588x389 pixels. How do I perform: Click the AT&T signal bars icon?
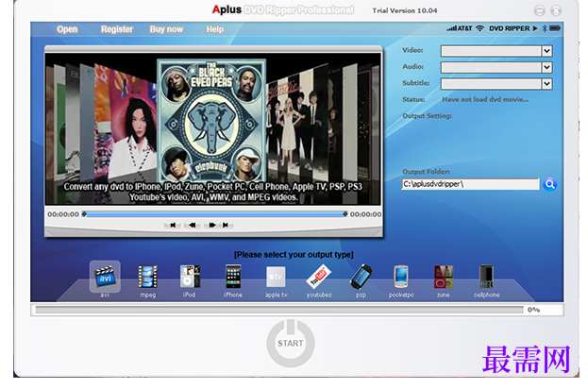point(451,28)
